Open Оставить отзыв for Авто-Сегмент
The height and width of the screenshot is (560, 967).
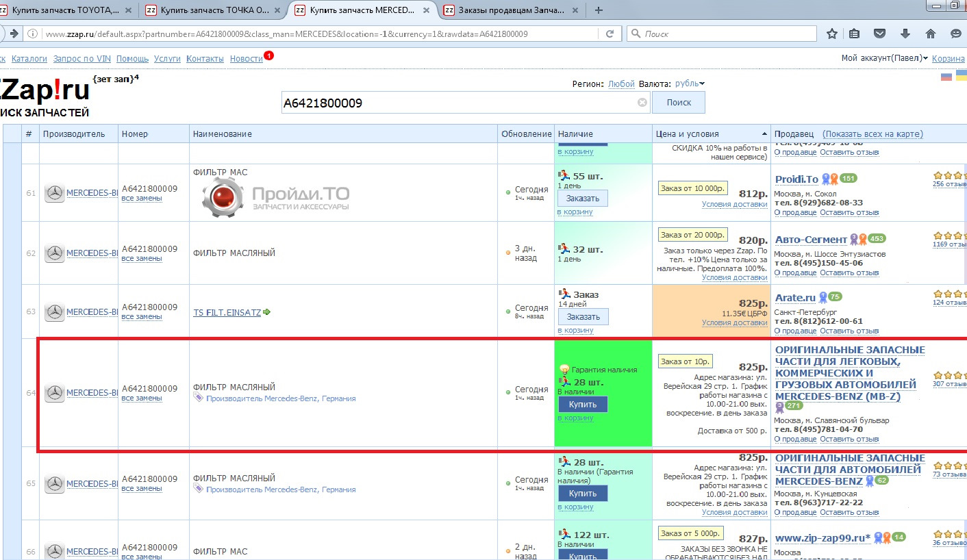[x=849, y=272]
